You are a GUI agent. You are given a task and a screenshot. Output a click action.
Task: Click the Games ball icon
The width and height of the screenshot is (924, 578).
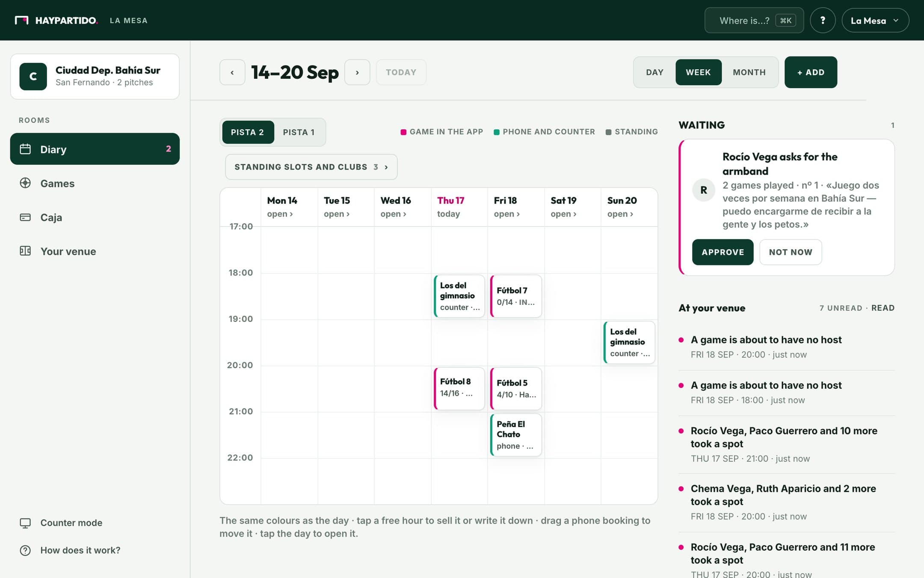point(25,183)
